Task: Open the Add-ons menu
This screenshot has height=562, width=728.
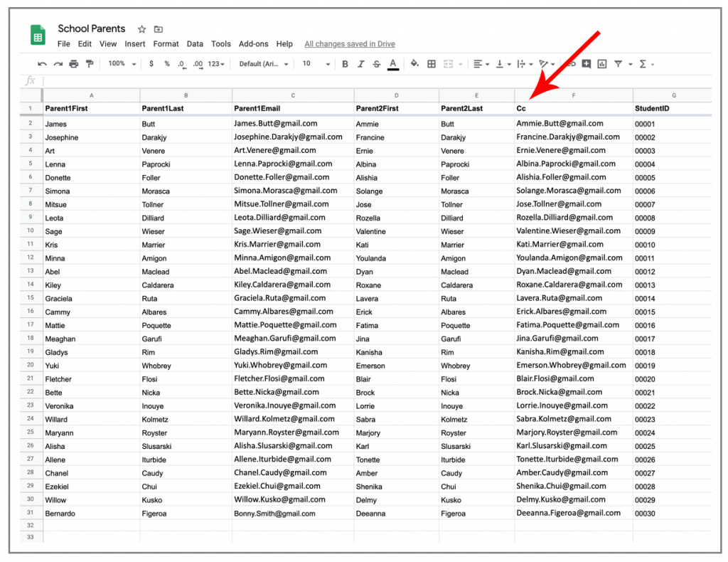Action: (253, 43)
